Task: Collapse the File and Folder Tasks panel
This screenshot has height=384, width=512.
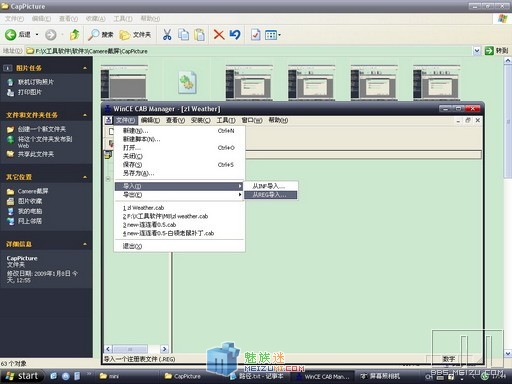Action: point(85,115)
